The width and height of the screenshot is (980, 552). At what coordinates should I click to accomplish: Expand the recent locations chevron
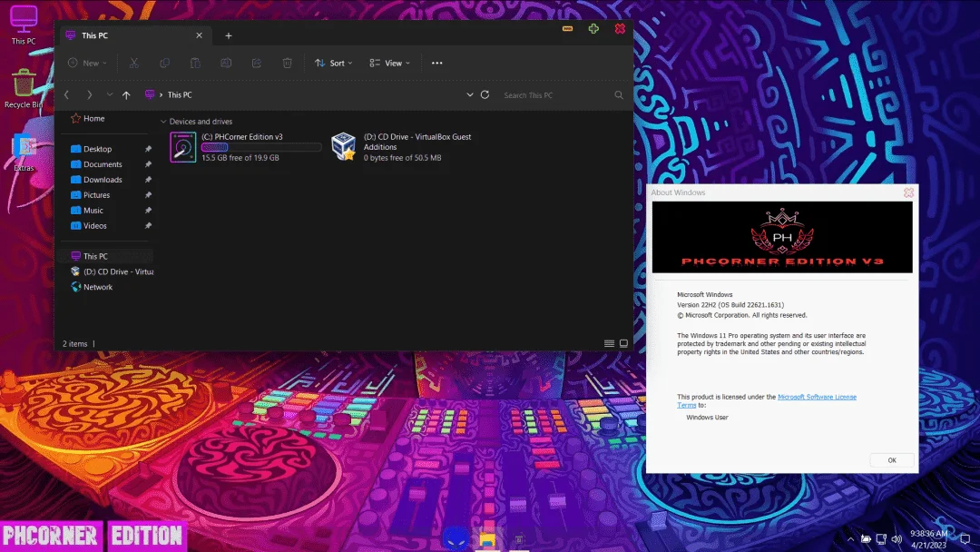(110, 95)
